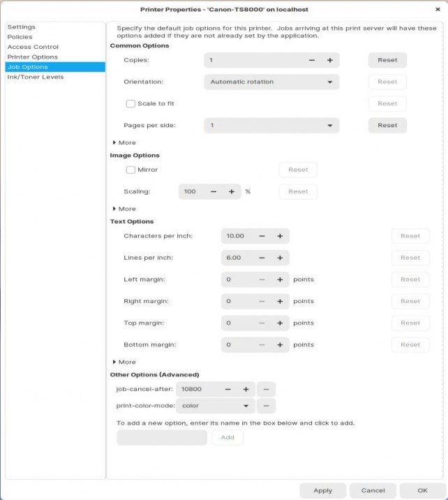Image resolution: width=448 pixels, height=500 pixels.
Task: Increase Lines per inch value
Action: 280,258
